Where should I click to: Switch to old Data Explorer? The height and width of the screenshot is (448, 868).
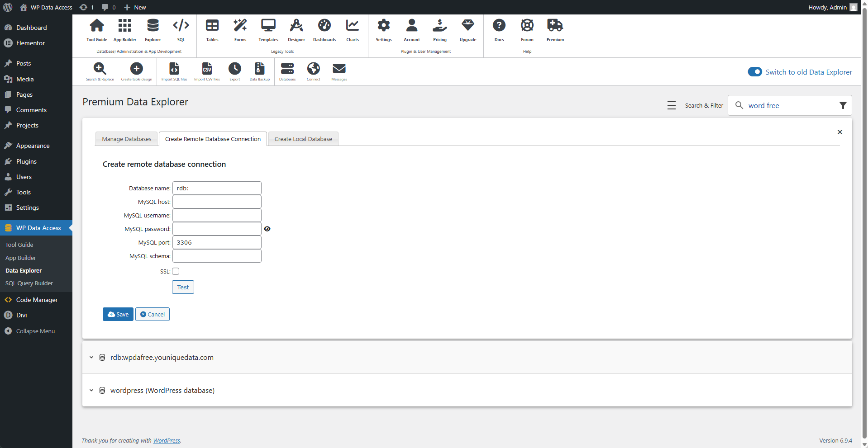point(755,71)
